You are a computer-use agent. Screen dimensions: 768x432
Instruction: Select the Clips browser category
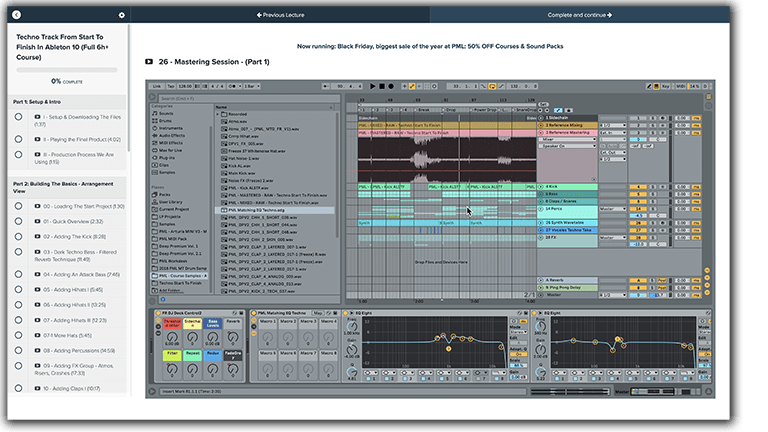[164, 165]
